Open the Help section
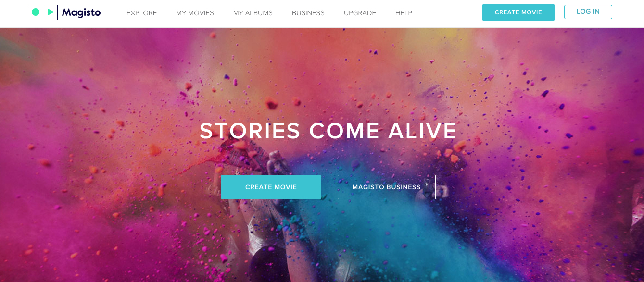 [404, 13]
